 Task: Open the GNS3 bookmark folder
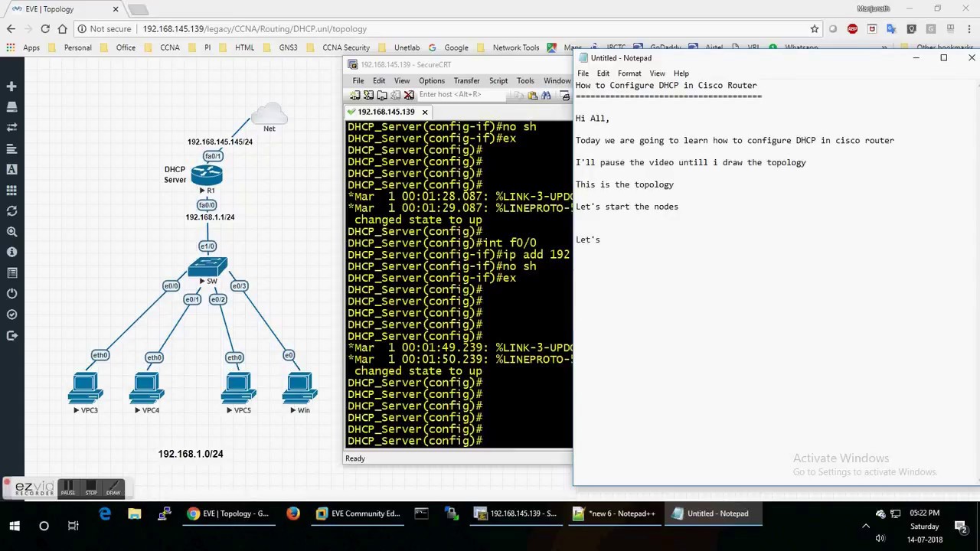(x=283, y=47)
